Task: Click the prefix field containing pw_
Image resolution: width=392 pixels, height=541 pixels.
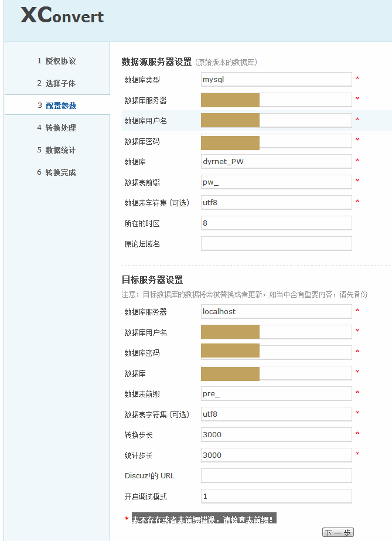Action: coord(276,182)
